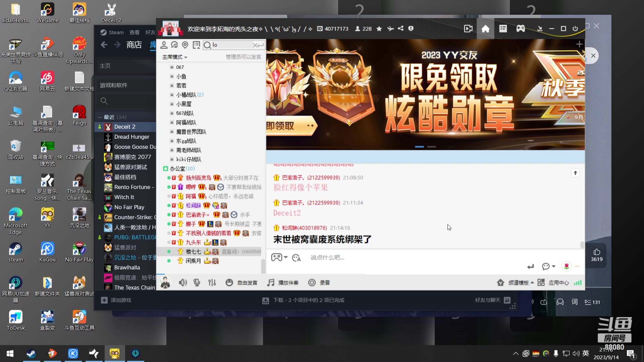The height and width of the screenshot is (362, 644).
Task: Expand the 主席模式 mode dropdown
Action: tap(174, 57)
